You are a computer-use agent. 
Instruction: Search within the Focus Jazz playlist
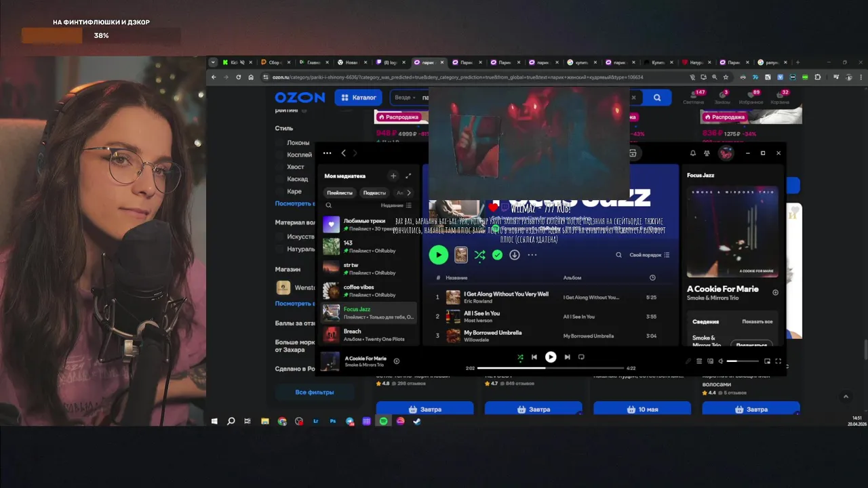point(618,255)
